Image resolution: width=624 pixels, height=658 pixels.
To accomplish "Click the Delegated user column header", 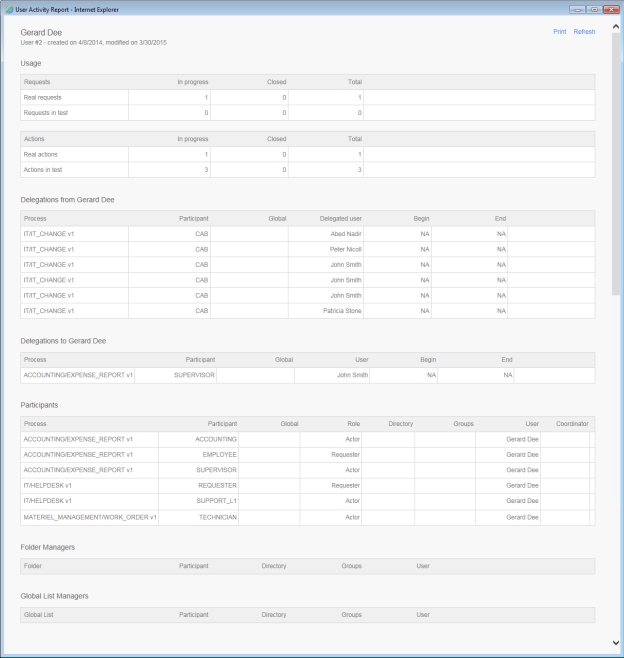I will tap(340, 217).
